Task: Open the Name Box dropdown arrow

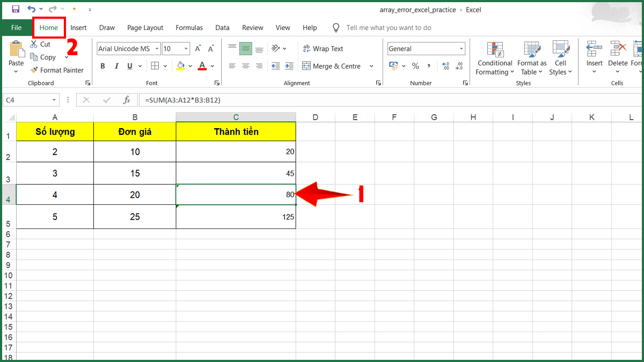Action: click(x=54, y=100)
